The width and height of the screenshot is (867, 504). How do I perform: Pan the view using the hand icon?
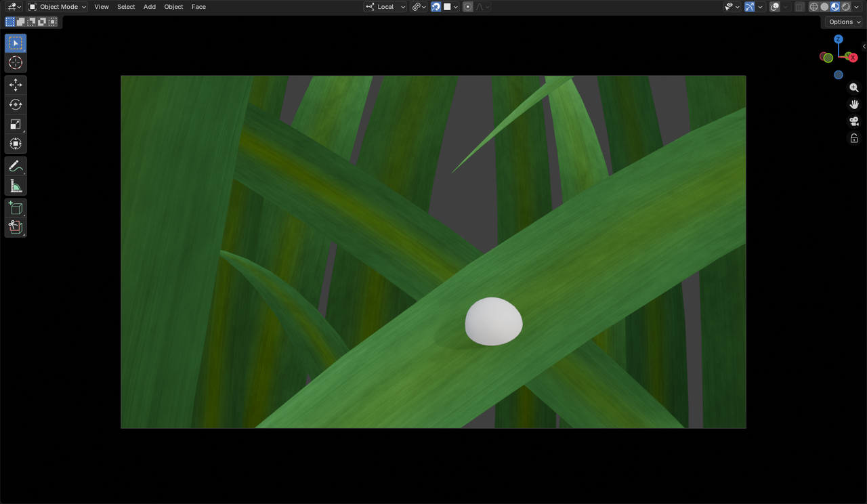click(x=854, y=104)
